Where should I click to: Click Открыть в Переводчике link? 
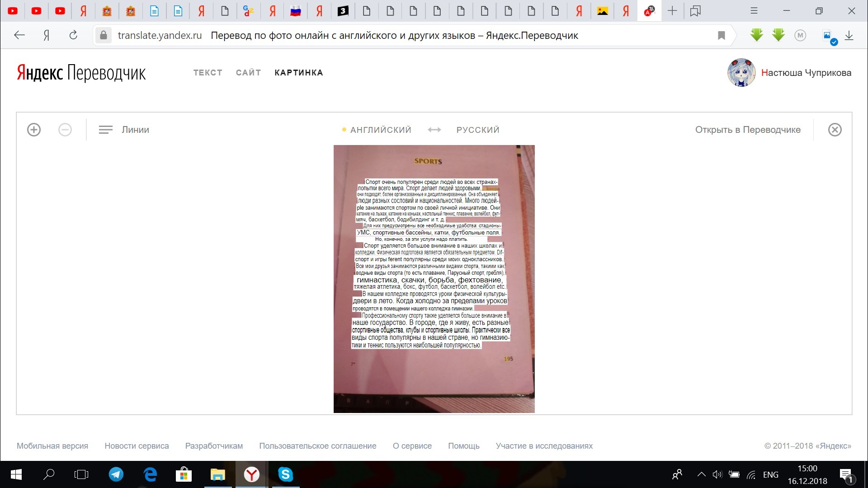click(x=748, y=130)
